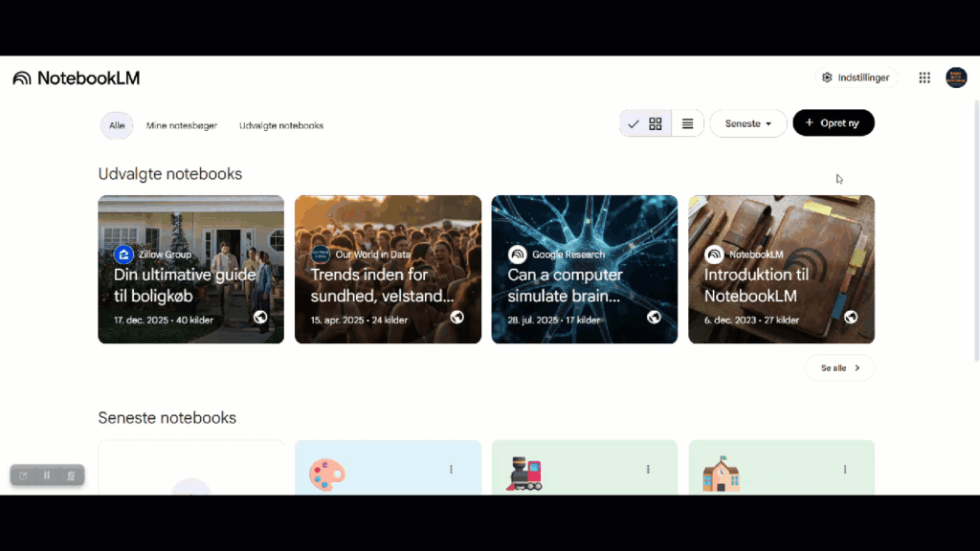Switch to Udvalgte notebooks tab
Screen dimensions: 980x551
click(281, 125)
